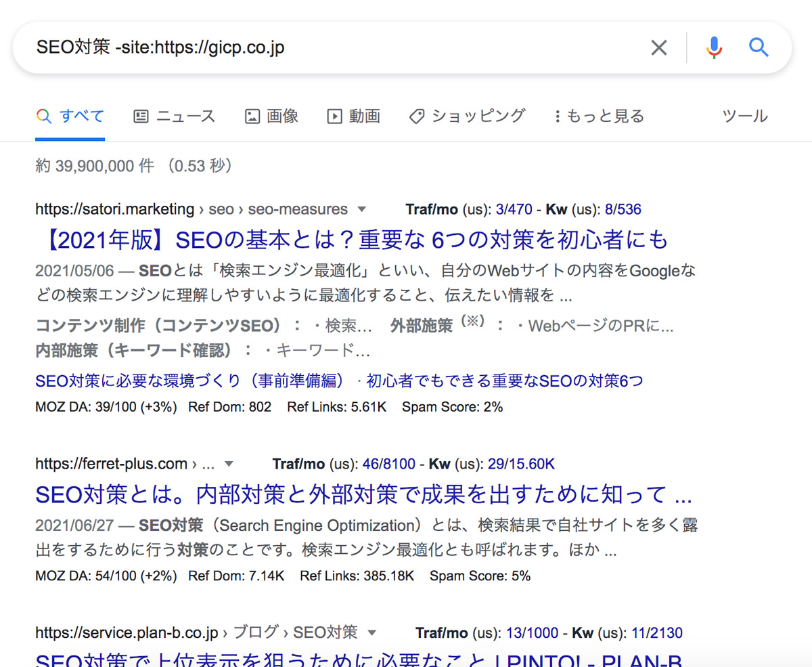Click the 13/1000 traffic value link
Image resolution: width=812 pixels, height=667 pixels.
532,633
